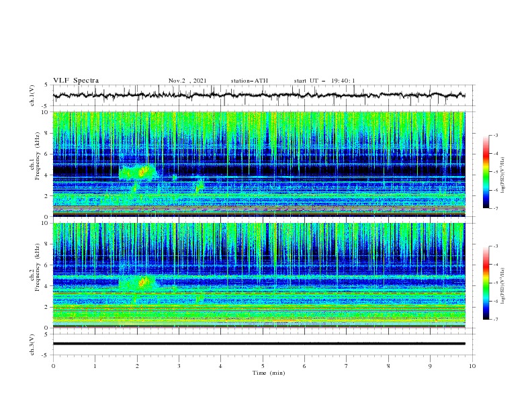Viewport: 532px width, 411px height.
Task: Click the ch.2 colorbar "log(PSD)(V²/Hz)" label
Action: 502,285
